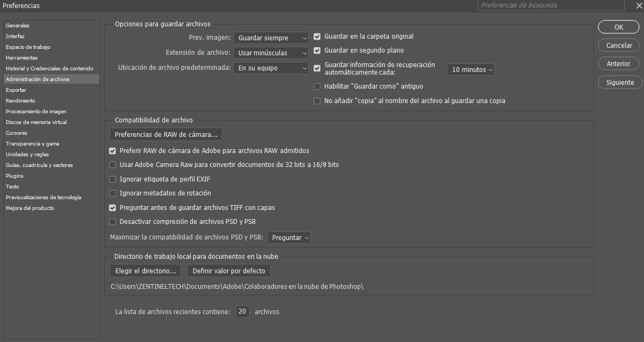Image resolution: width=644 pixels, height=342 pixels.
Task: Click the Preferencias de búsqueda search field
Action: click(x=551, y=5)
